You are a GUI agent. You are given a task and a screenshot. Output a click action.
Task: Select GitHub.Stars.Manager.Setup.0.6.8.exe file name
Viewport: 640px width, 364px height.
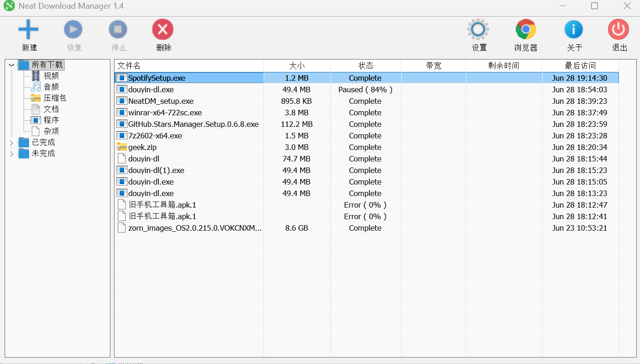point(193,124)
